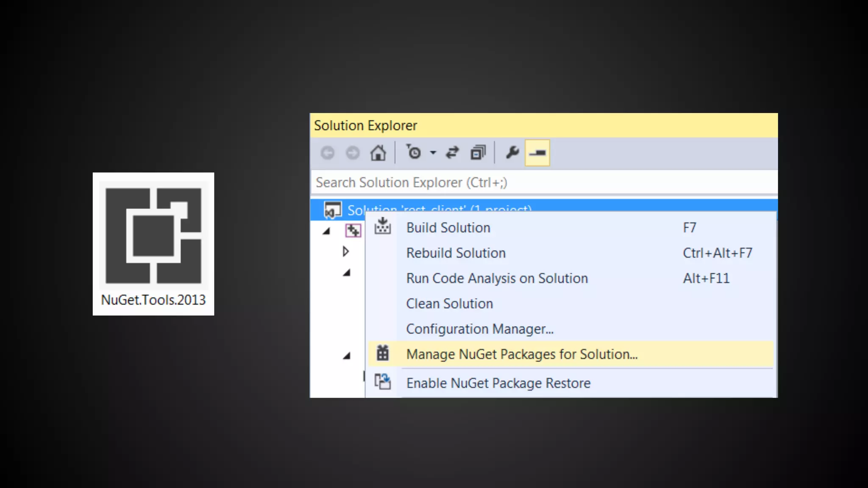
Task: Click the Sync with Active Document icon
Action: [x=452, y=152]
